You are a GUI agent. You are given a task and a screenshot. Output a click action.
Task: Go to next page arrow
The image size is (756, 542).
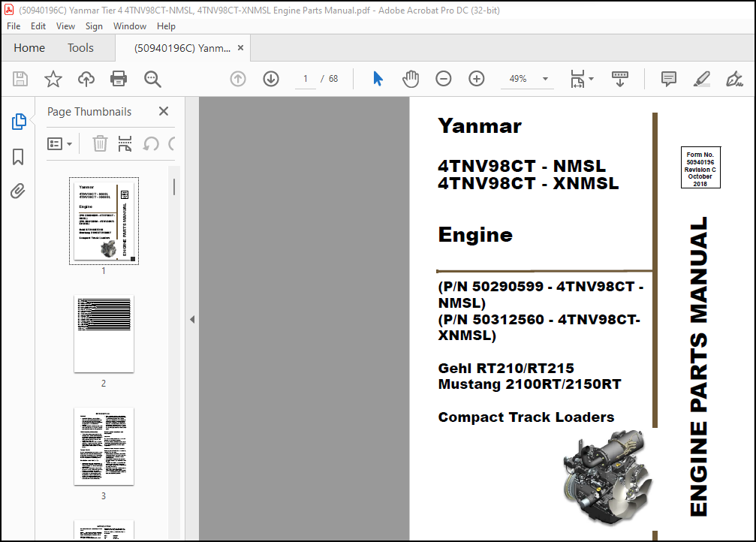(x=271, y=79)
